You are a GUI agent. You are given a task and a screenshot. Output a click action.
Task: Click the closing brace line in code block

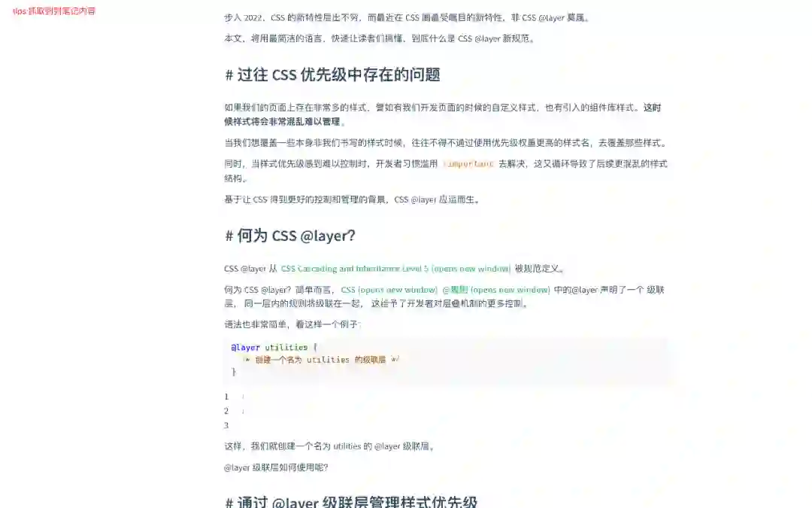[234, 372]
